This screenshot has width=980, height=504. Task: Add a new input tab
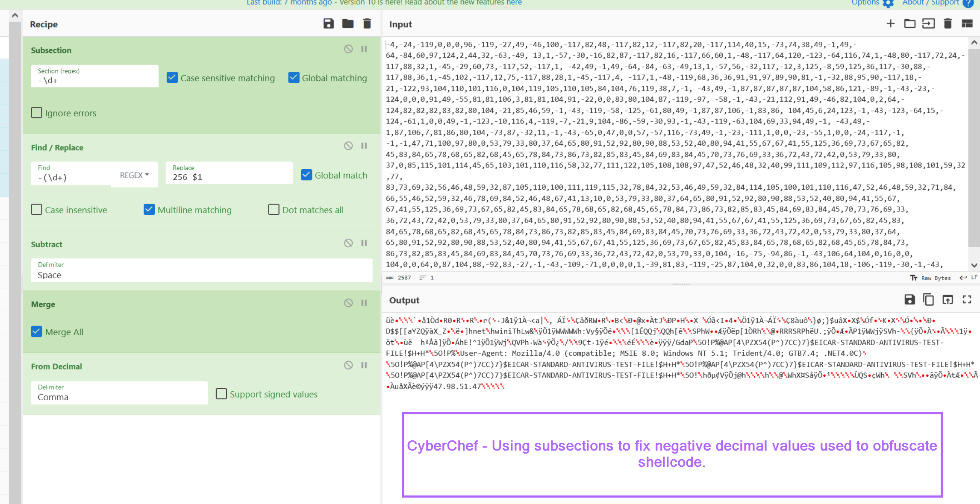890,23
